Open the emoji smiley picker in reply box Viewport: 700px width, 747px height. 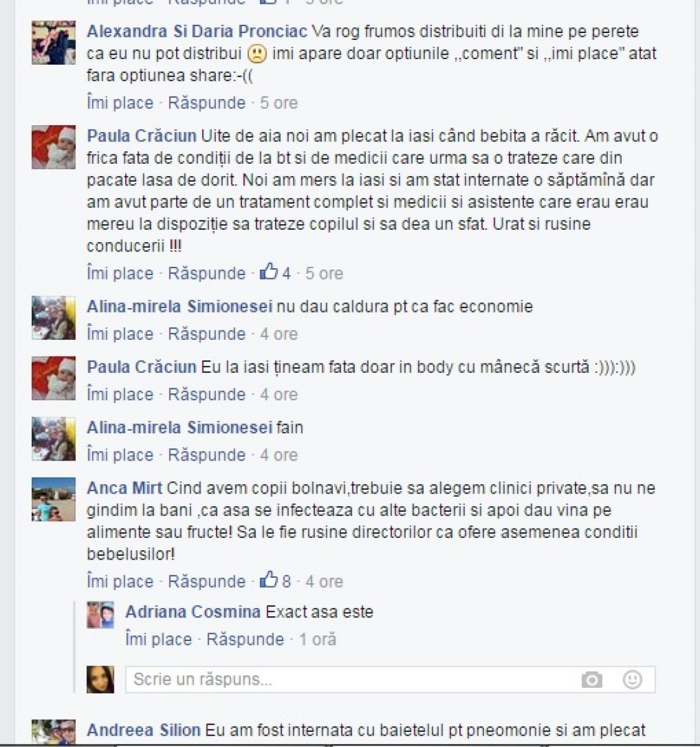(x=632, y=679)
